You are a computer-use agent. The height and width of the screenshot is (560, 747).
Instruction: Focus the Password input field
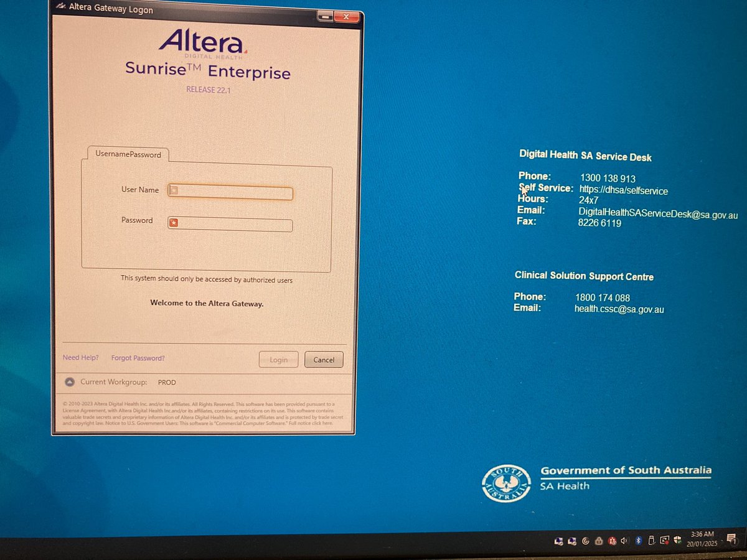pyautogui.click(x=230, y=223)
